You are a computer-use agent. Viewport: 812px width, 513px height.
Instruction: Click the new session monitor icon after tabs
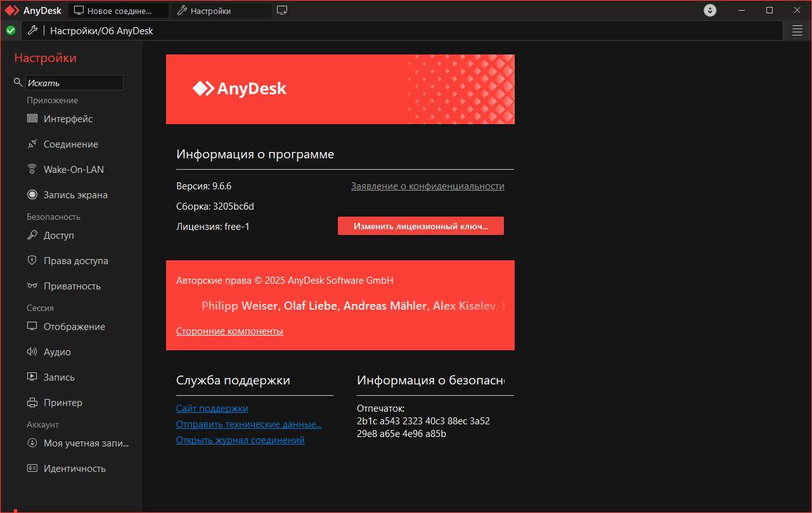pyautogui.click(x=282, y=11)
